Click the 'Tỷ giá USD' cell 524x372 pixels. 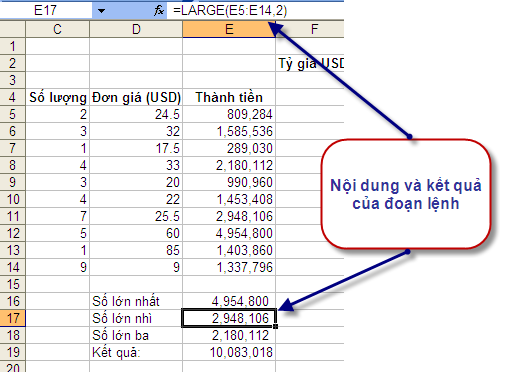point(310,63)
